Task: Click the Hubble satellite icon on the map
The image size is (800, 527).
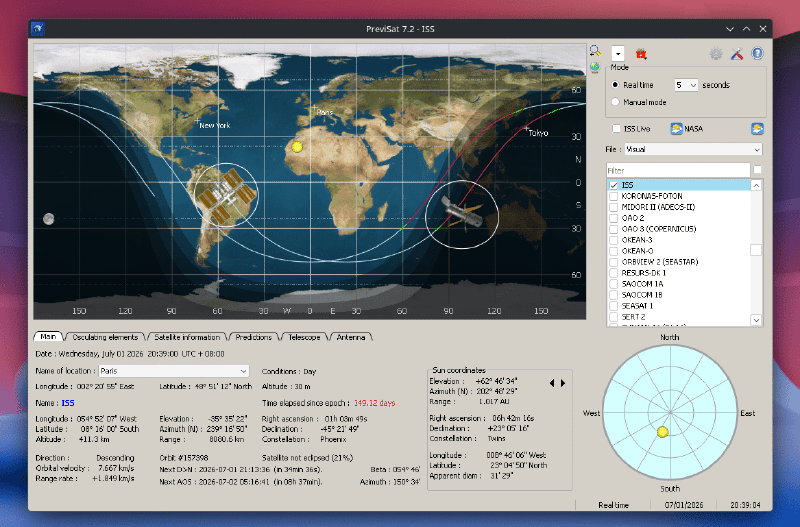Action: 462,213
